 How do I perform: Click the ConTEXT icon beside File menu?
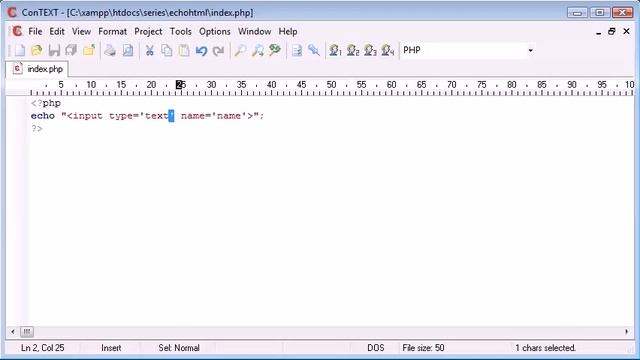click(x=17, y=31)
